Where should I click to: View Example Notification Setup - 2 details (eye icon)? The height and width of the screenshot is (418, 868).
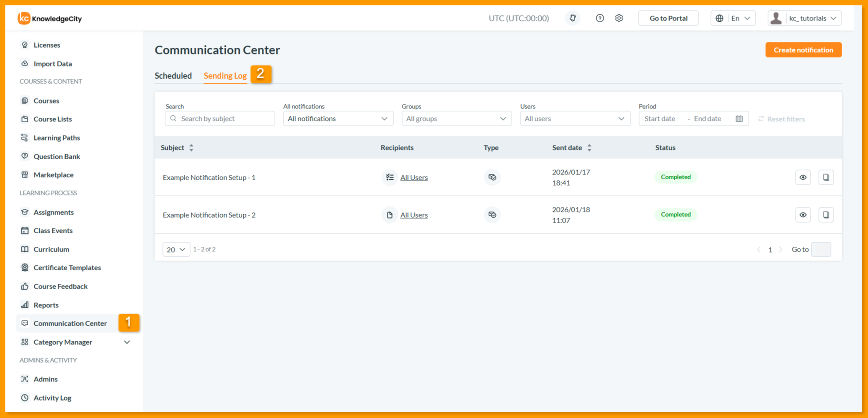pos(803,215)
